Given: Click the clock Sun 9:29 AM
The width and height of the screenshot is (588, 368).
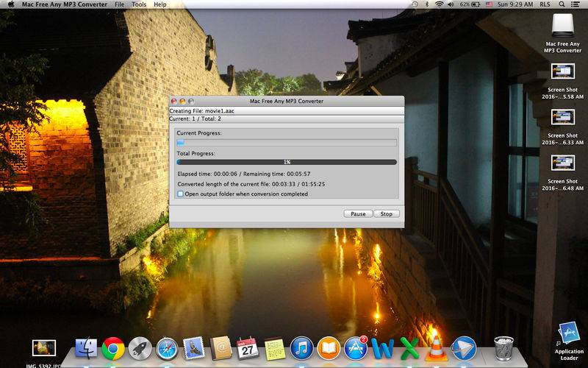Looking at the screenshot, I should coord(515,4).
